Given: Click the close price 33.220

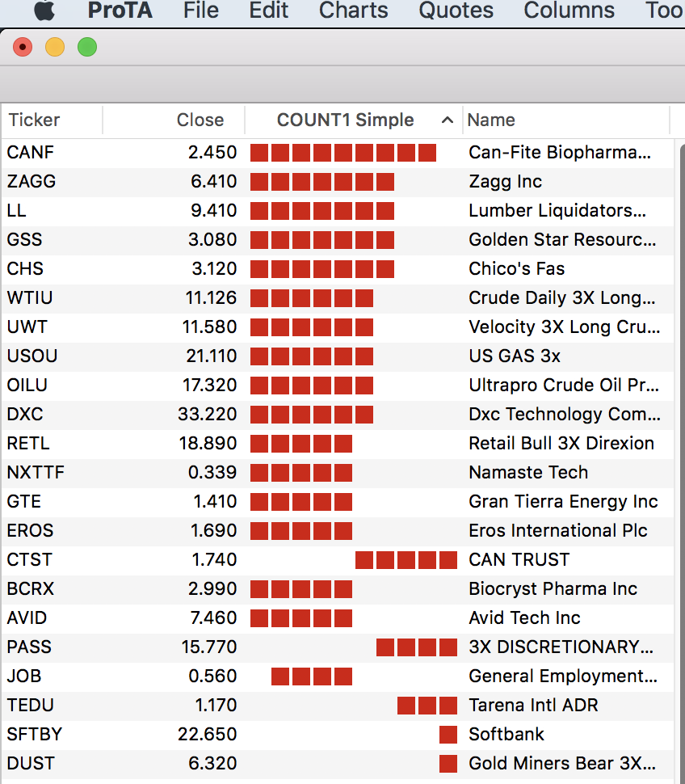Looking at the screenshot, I should tap(208, 414).
